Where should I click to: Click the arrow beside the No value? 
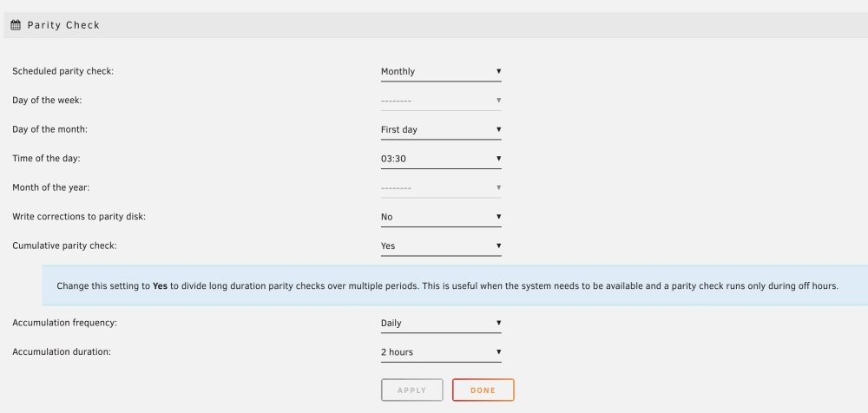[x=498, y=216]
